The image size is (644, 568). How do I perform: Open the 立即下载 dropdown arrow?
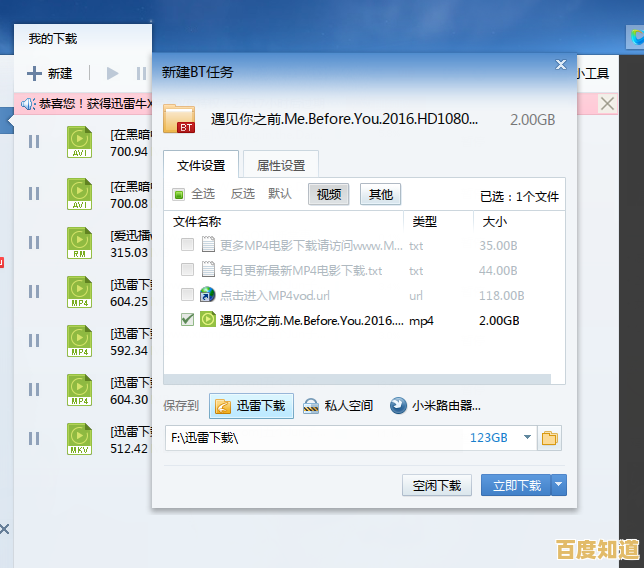pyautogui.click(x=559, y=485)
